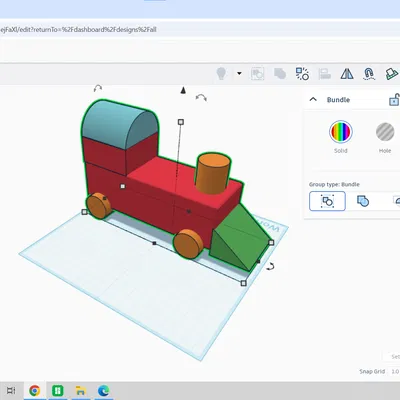Click rotation arrow right of the cone
Image resolution: width=400 pixels, height=400 pixels.
click(201, 97)
